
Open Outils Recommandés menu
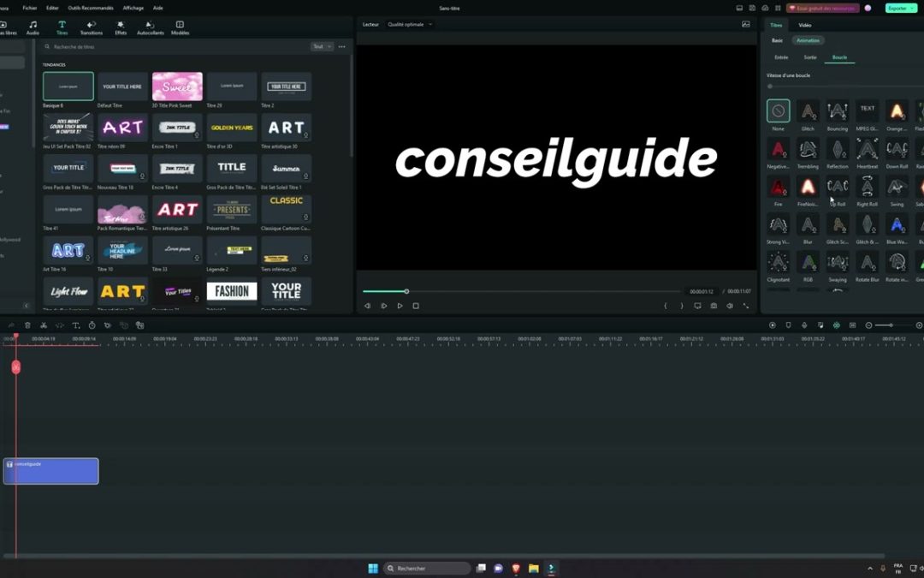(91, 9)
